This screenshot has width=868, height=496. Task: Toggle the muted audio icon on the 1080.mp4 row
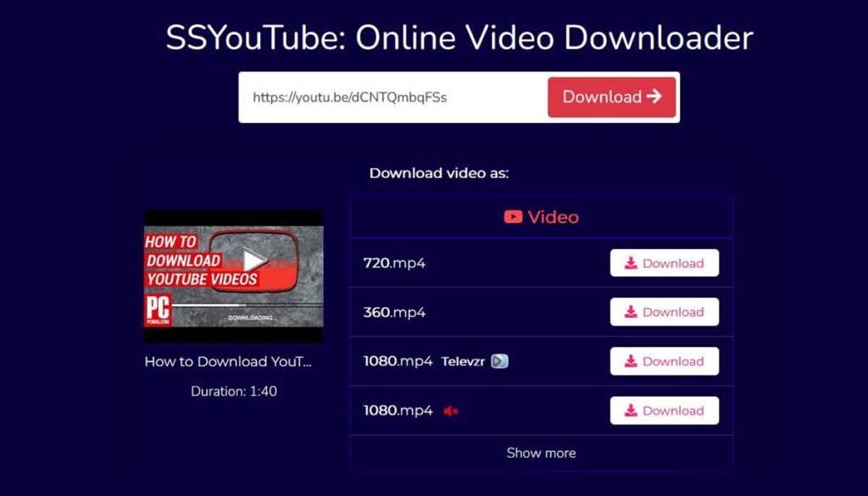coord(448,410)
